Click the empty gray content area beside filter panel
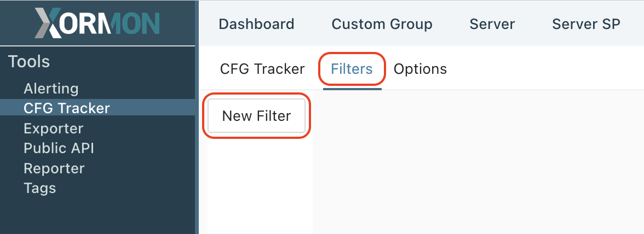 point(479,162)
